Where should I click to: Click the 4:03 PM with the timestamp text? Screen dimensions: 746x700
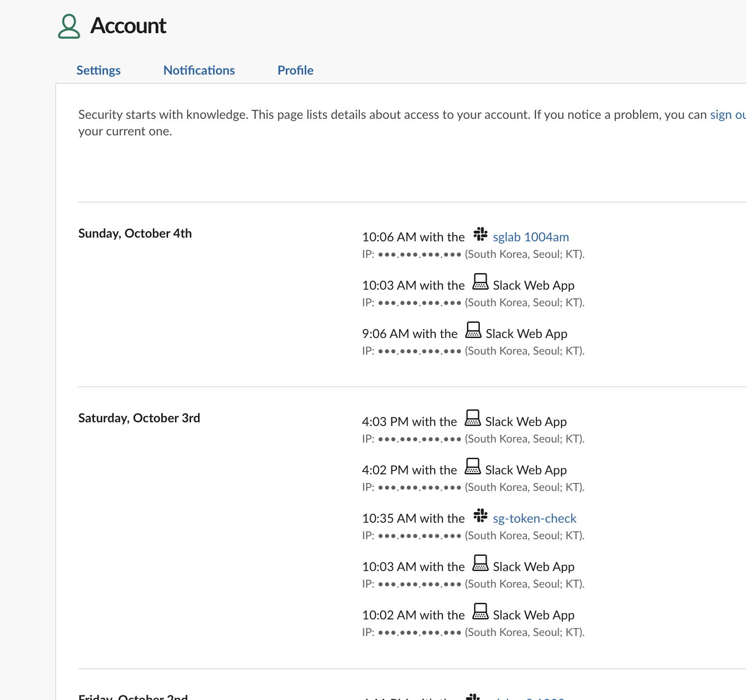[x=409, y=422]
